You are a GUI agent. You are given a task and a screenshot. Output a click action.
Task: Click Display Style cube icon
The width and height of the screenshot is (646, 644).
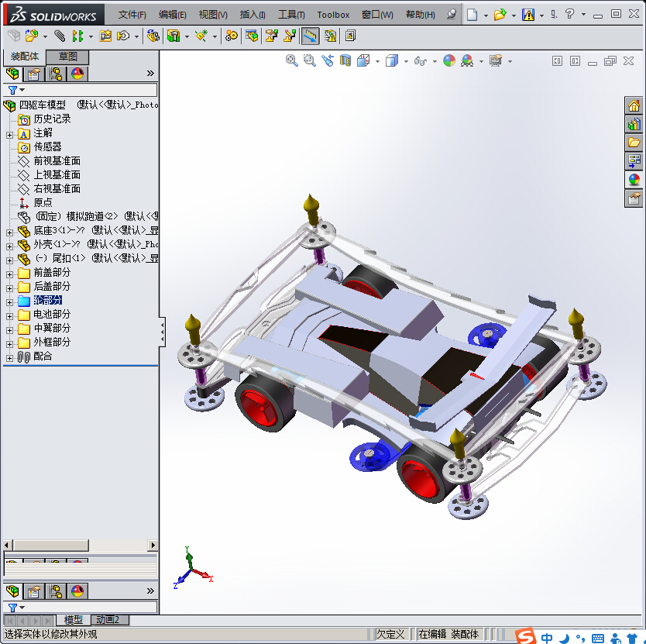tap(392, 61)
